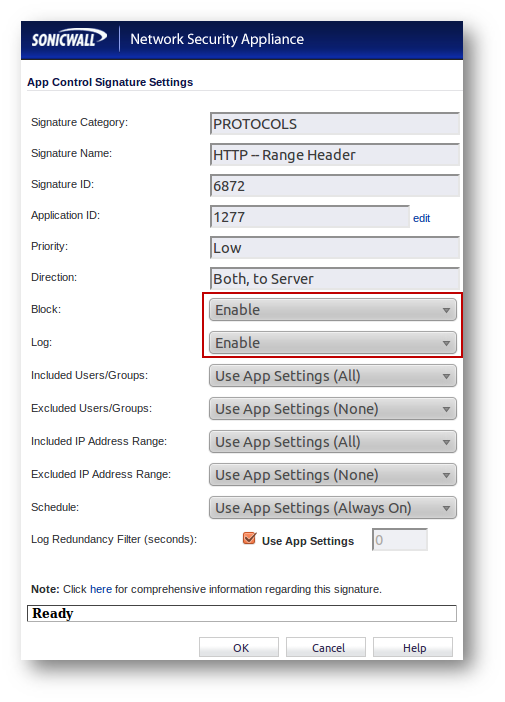
Task: Open the Excluded IP Address Range dropdown
Action: pyautogui.click(x=333, y=475)
